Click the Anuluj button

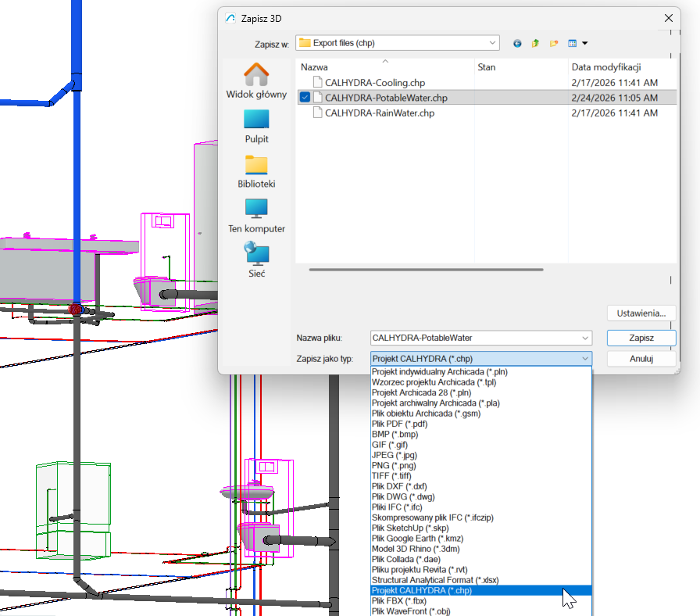641,359
